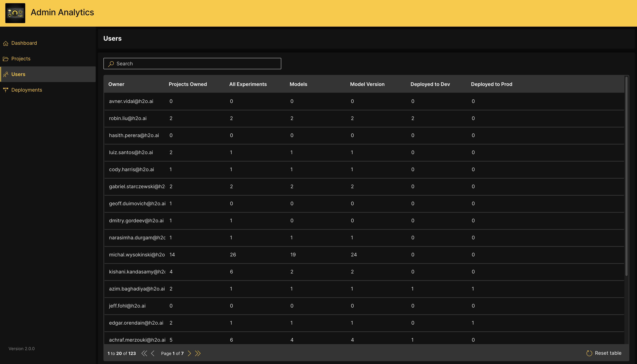Go to the next page arrow

tap(190, 353)
